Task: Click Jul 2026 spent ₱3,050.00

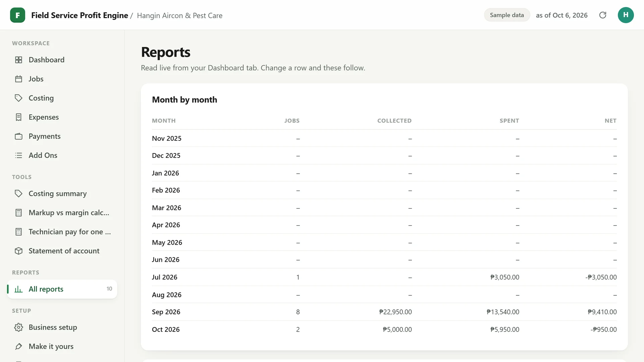Action: [x=504, y=277]
